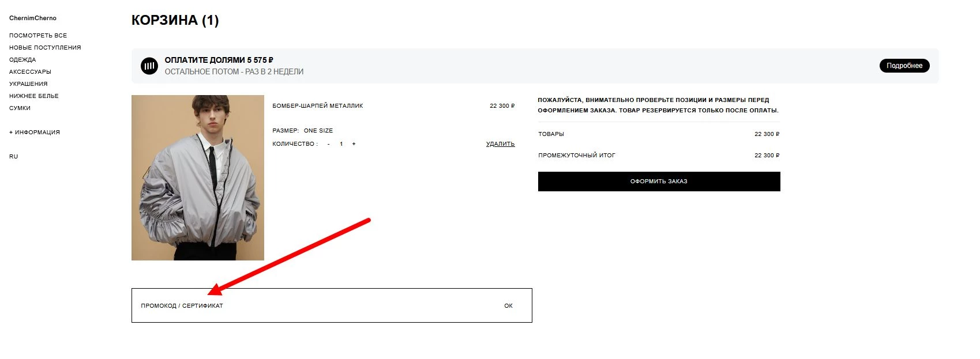
Task: Remove item using the Удалить link
Action: point(500,144)
